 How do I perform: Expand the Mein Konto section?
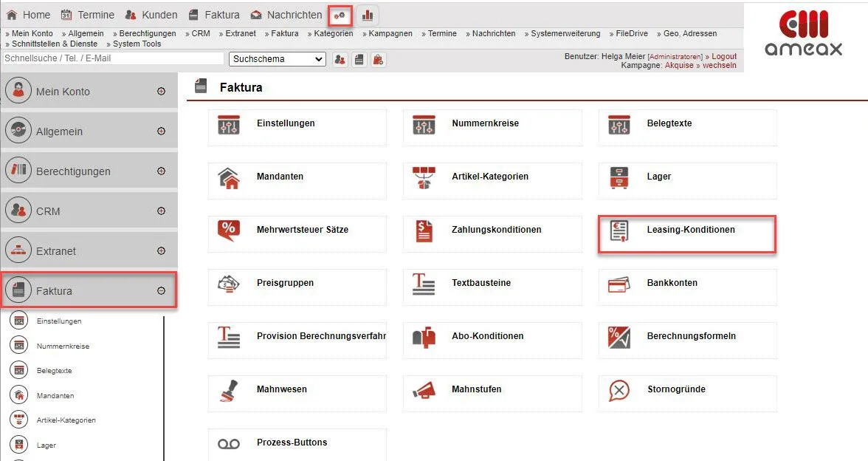point(161,92)
